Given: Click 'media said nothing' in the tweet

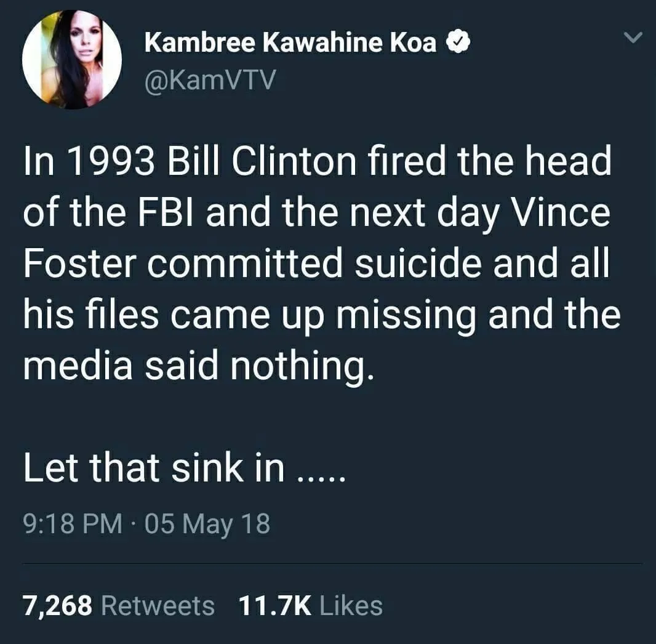Looking at the screenshot, I should 198,366.
